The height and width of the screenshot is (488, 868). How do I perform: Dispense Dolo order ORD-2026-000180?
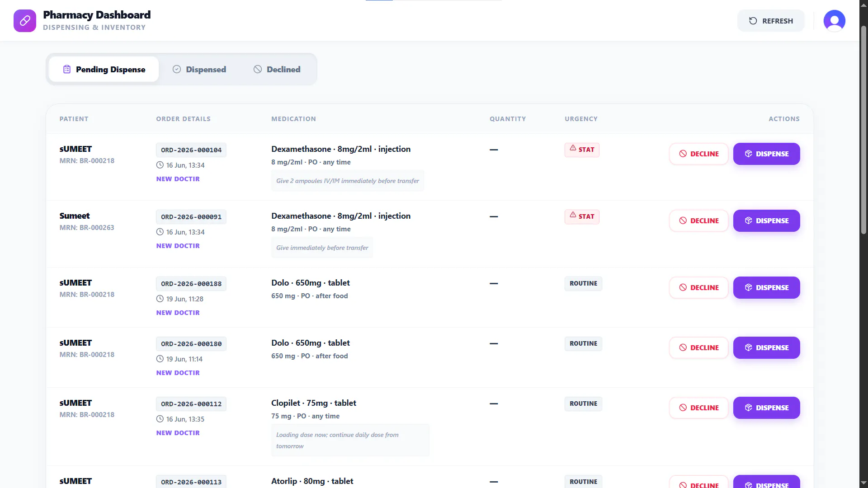tap(767, 347)
